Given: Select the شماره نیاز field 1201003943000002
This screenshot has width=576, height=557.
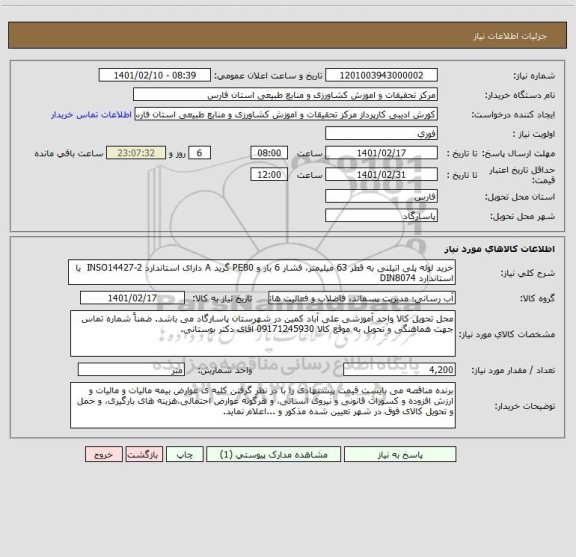Looking at the screenshot, I should pyautogui.click(x=381, y=75).
